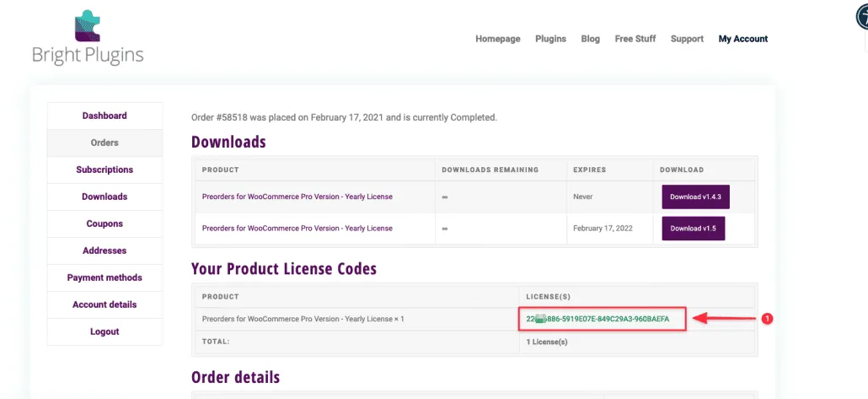
Task: Open the accessibility icon at the screen edge
Action: (861, 18)
